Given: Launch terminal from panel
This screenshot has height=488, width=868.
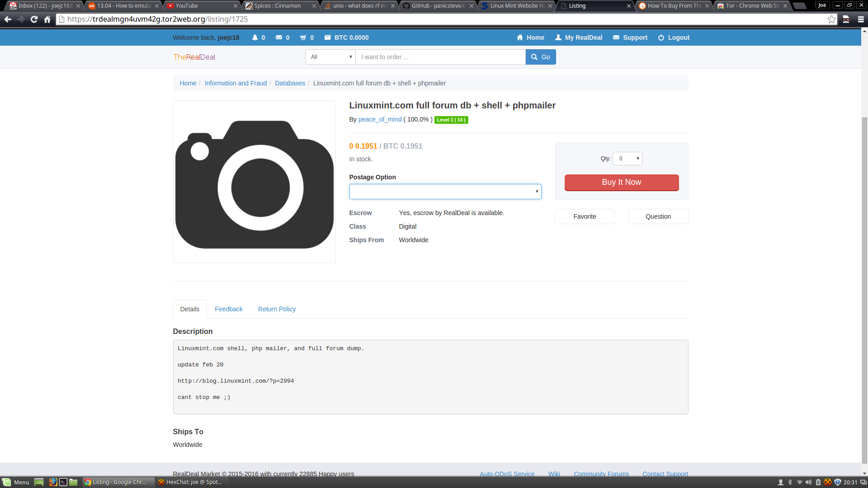Looking at the screenshot, I should pos(63,482).
